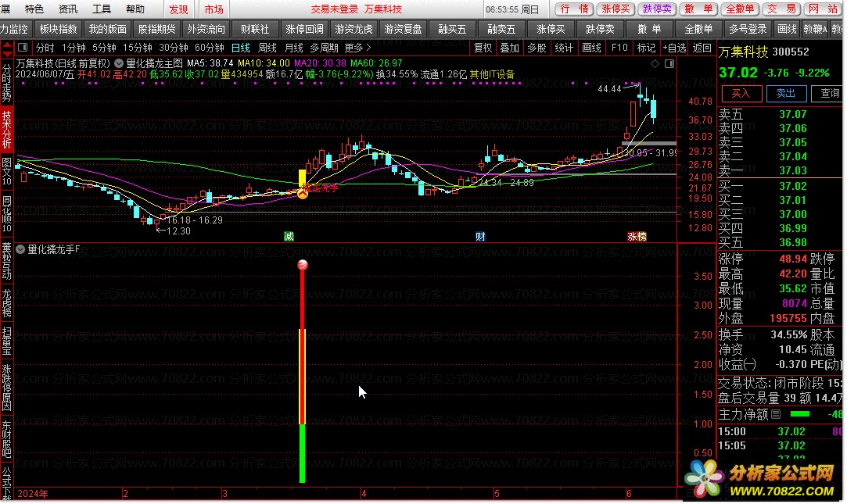Click the 交易 button at top right
This screenshot has height=504, width=847.
coord(781,9)
